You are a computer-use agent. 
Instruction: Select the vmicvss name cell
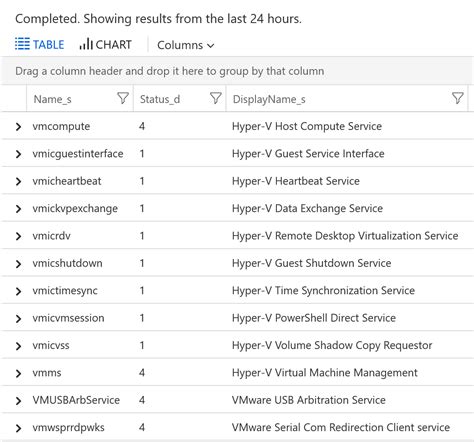click(51, 345)
